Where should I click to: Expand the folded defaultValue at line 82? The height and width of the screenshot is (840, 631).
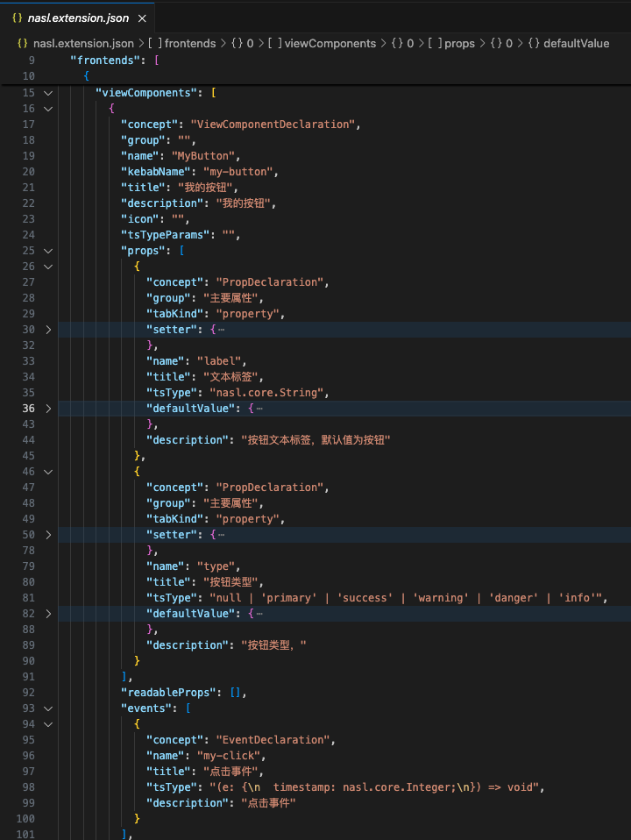(x=48, y=614)
